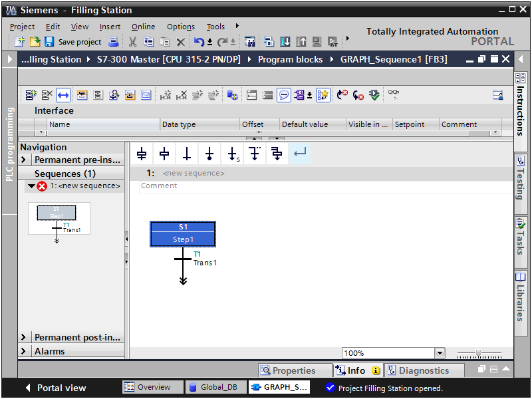Viewport: 532px width, 399px height.
Task: Click the Insert sequence icon in GRAPH toolbar
Action: pos(31,95)
